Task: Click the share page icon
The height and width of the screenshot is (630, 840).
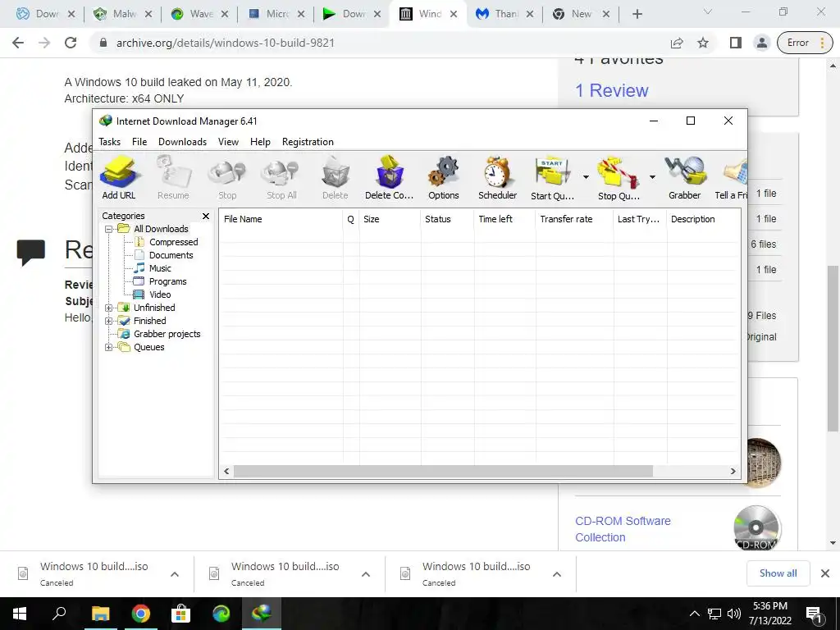Action: click(677, 43)
